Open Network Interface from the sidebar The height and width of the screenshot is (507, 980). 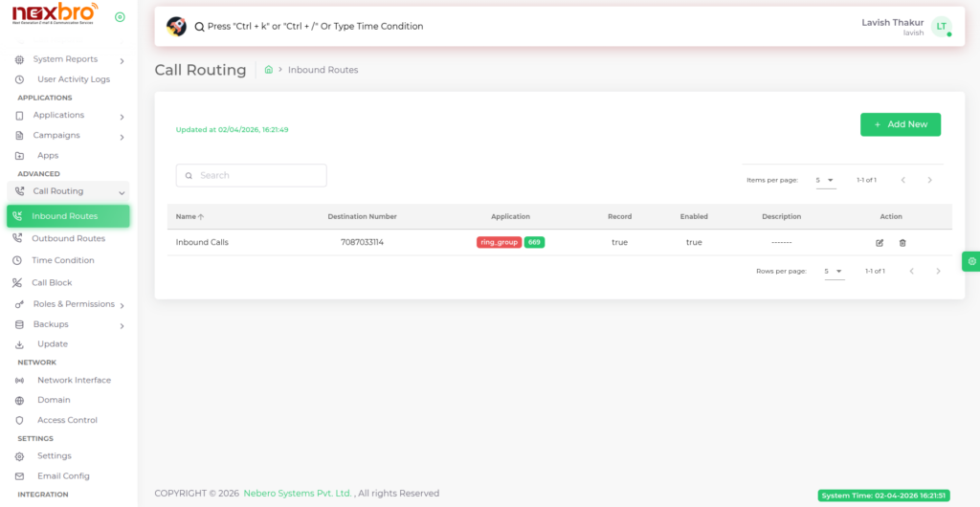point(74,381)
